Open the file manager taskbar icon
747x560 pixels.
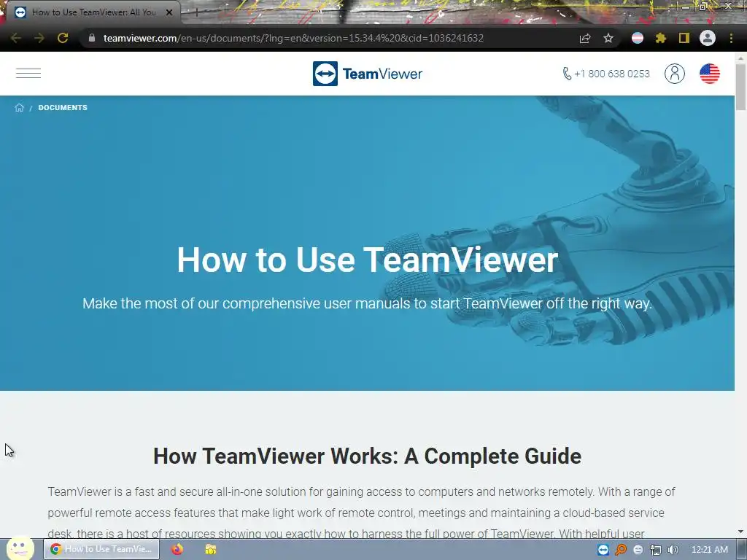211,549
